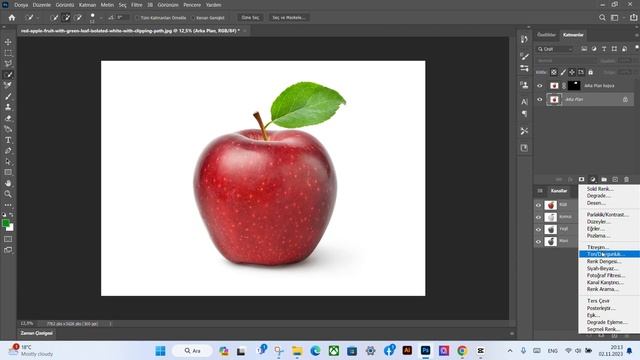The width and height of the screenshot is (640, 360).
Task: Click the switch foreground/background colors arrow
Action: coord(11,215)
